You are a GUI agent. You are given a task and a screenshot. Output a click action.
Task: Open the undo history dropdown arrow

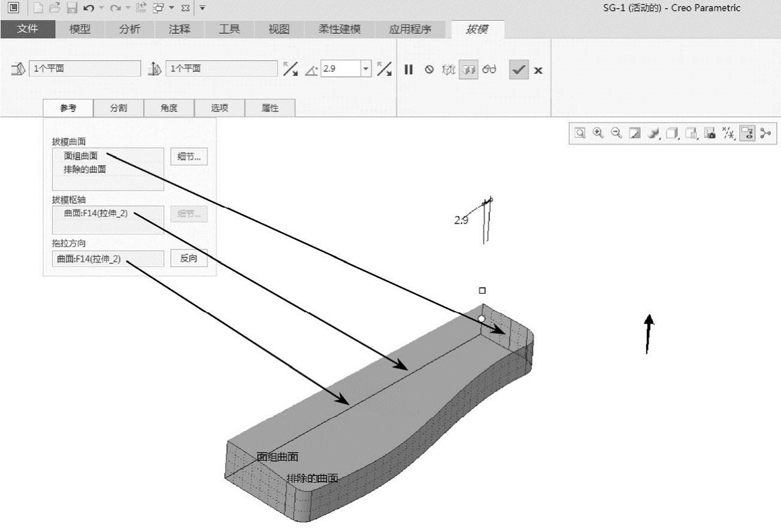[x=101, y=8]
